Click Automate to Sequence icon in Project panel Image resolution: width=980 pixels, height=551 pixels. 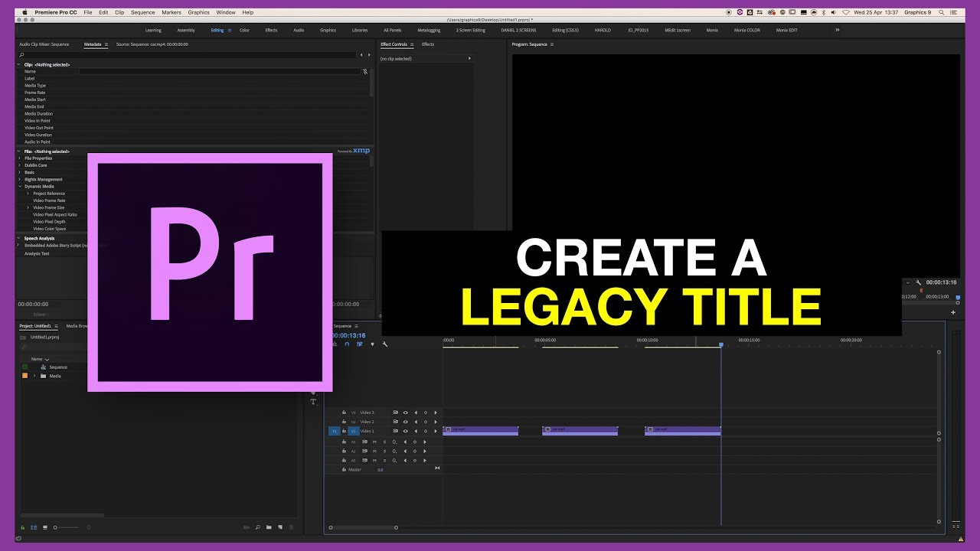coord(247,527)
